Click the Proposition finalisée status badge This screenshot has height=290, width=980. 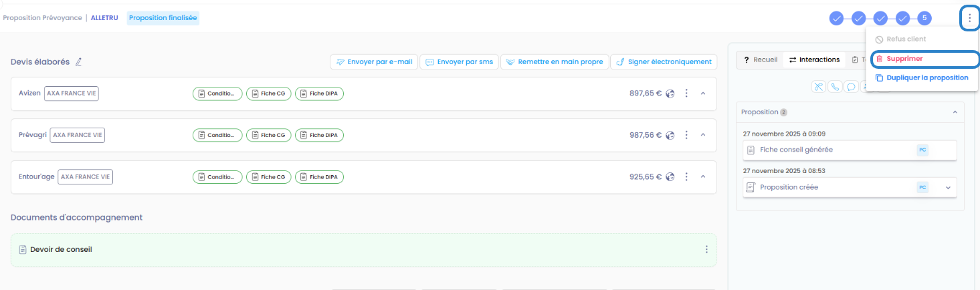(x=163, y=18)
